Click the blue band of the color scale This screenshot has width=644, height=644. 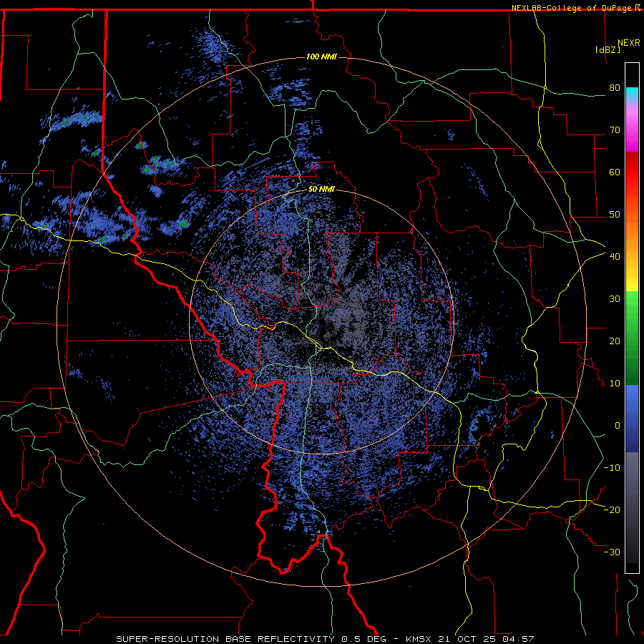[632, 419]
